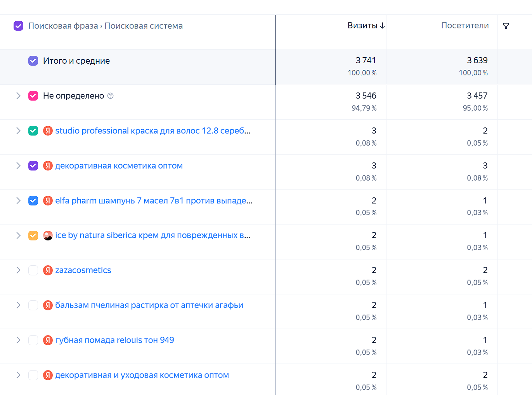Uncheck the pink Не определено checkbox

(33, 96)
